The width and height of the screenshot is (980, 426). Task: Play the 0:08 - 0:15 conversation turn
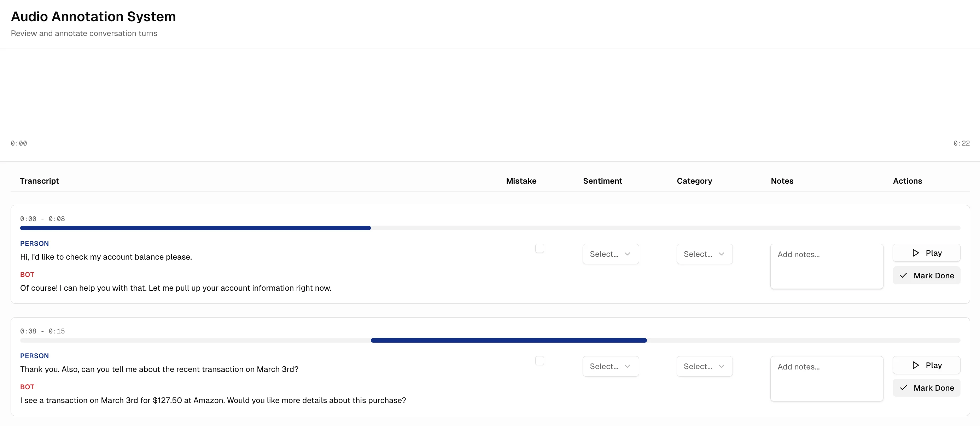tap(926, 365)
